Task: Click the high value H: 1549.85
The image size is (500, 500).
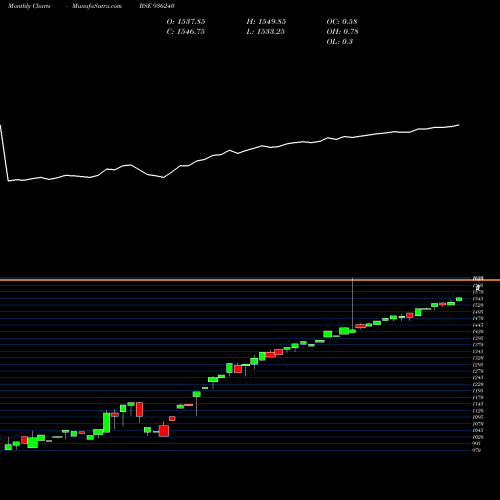Action: click(266, 22)
